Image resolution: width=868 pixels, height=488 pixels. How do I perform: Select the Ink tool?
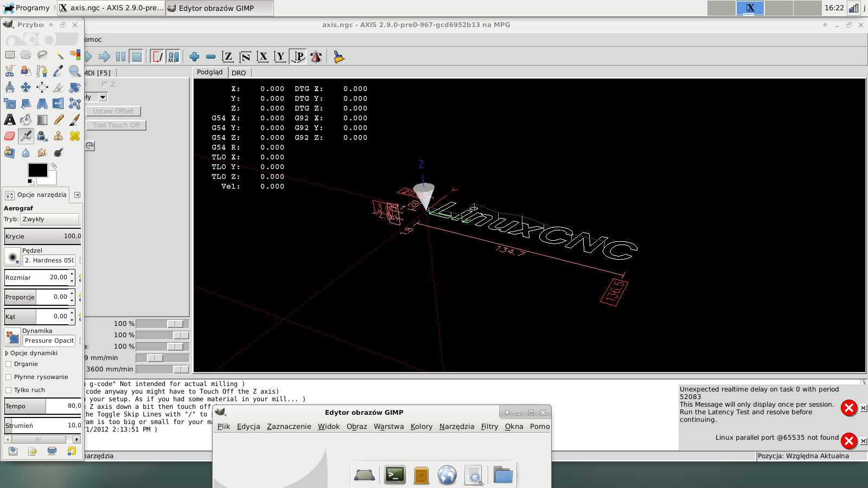pos(42,136)
